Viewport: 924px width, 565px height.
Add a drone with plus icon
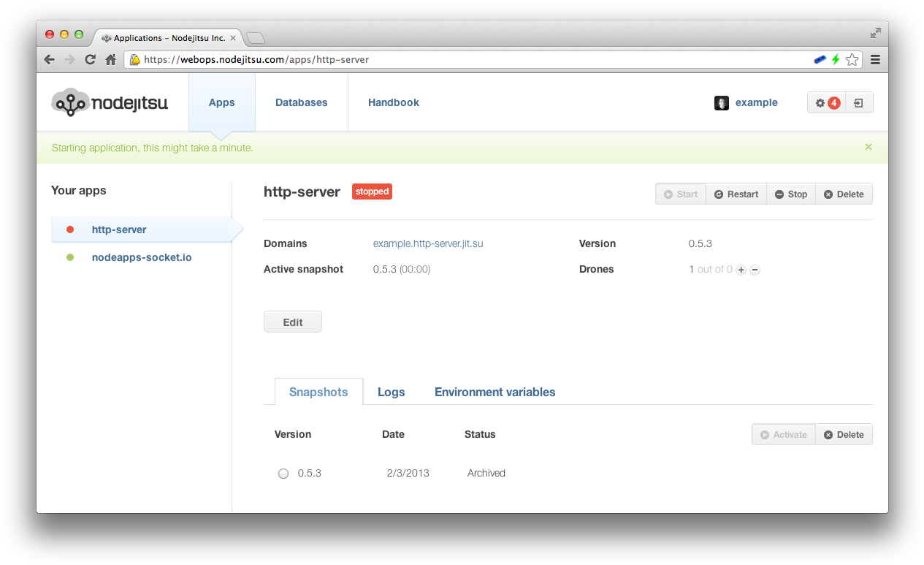coord(741,270)
